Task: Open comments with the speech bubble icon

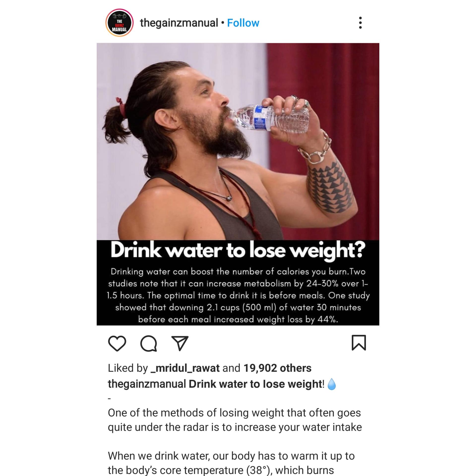Action: 149,343
